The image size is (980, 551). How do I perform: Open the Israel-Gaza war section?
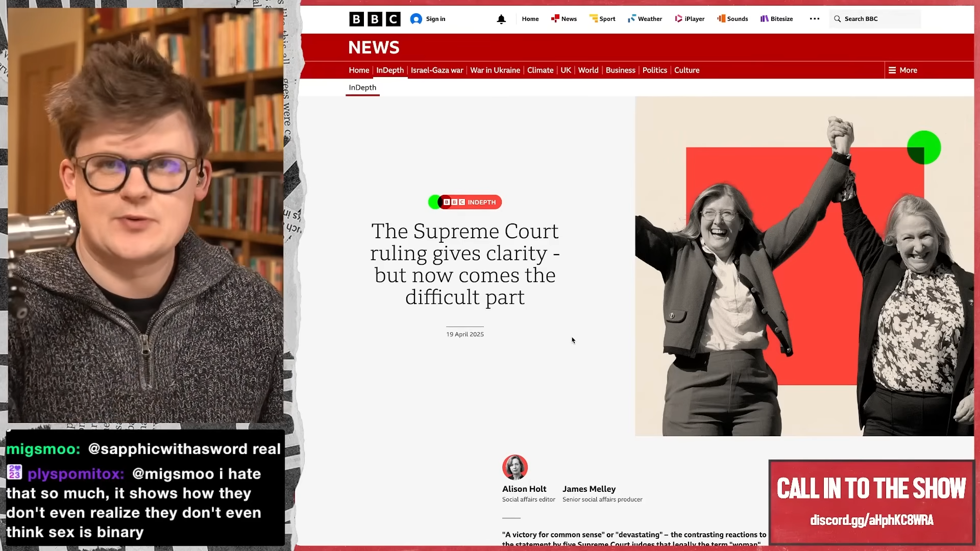(437, 70)
